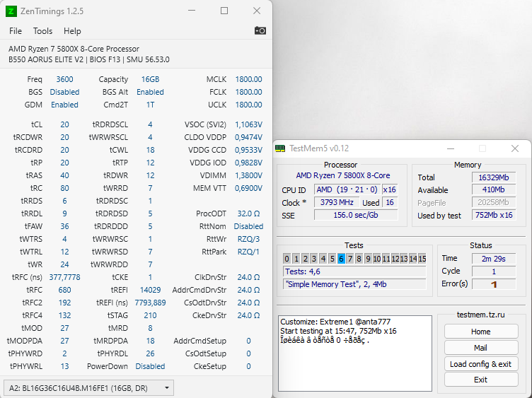Viewport: 532px width, 398px height.
Task: Open the Tools menu in ZenTimings
Action: [x=42, y=31]
